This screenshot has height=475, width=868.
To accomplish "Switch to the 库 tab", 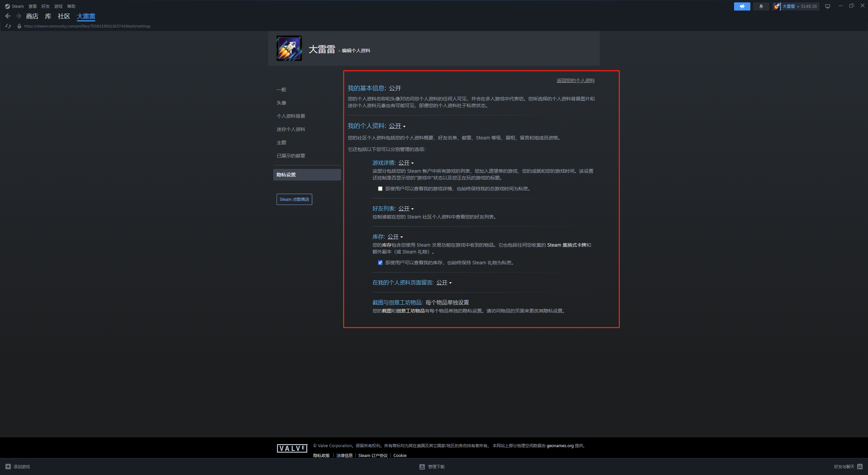I will (48, 16).
